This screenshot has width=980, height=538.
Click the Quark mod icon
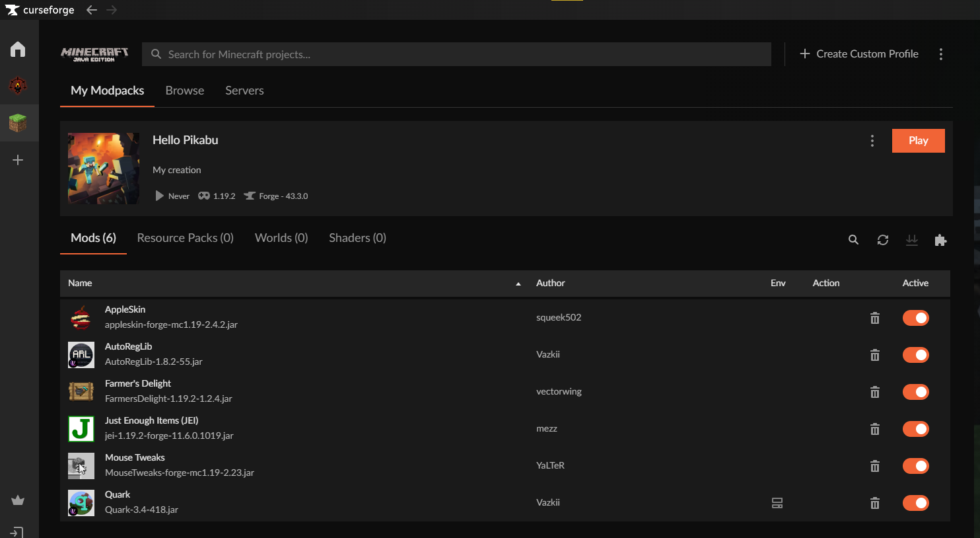pos(81,503)
